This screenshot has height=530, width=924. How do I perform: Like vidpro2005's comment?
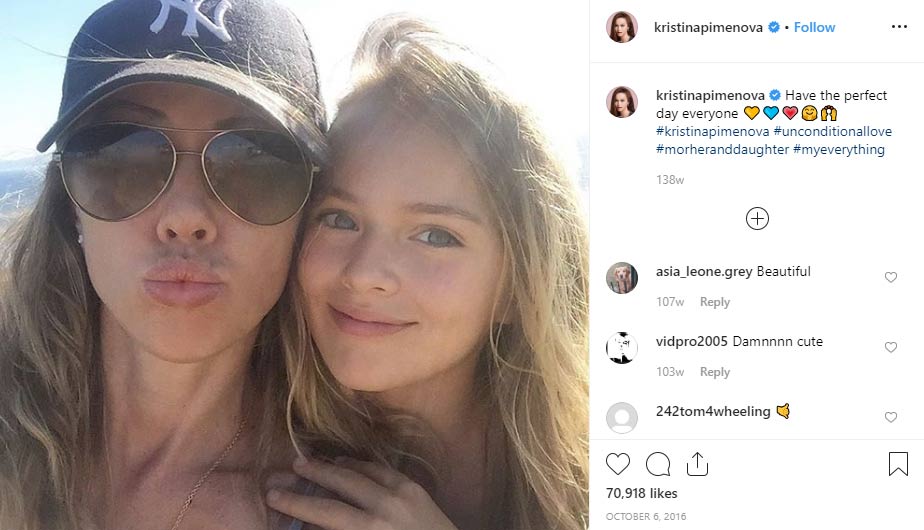click(891, 348)
